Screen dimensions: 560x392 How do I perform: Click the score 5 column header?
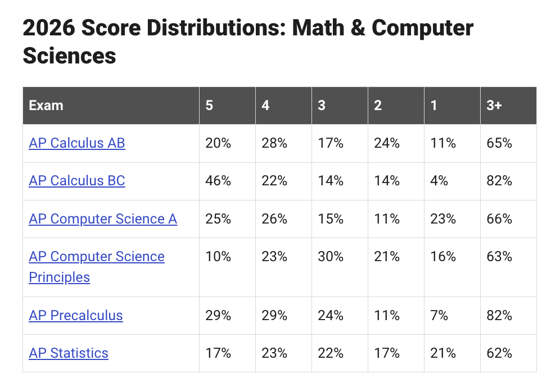228,106
